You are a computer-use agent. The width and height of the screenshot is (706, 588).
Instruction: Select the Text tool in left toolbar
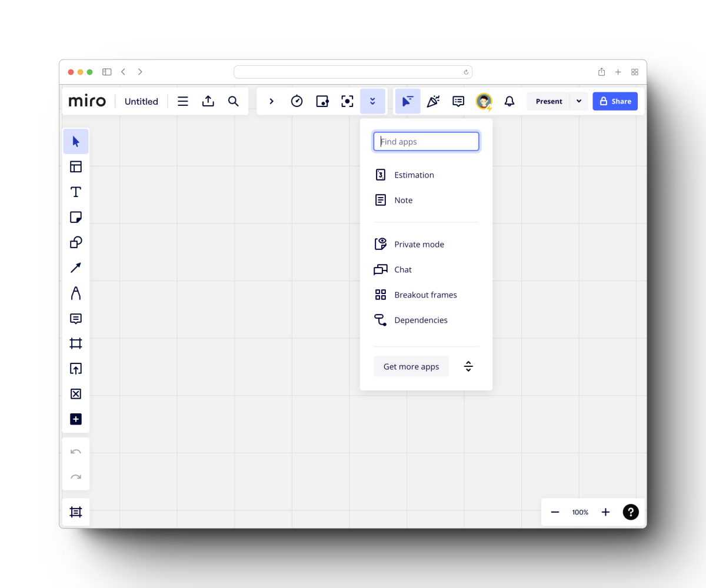point(76,192)
